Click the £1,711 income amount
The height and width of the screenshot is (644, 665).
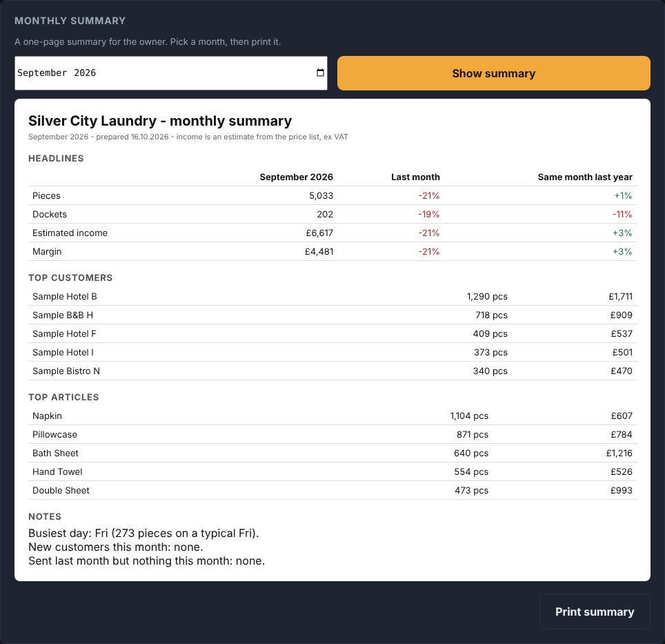[x=620, y=297]
